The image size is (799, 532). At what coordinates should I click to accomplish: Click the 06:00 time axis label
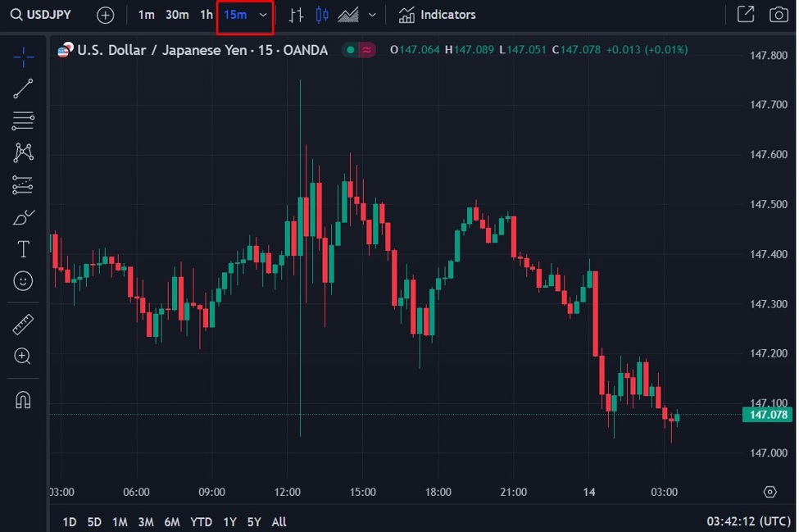click(136, 493)
